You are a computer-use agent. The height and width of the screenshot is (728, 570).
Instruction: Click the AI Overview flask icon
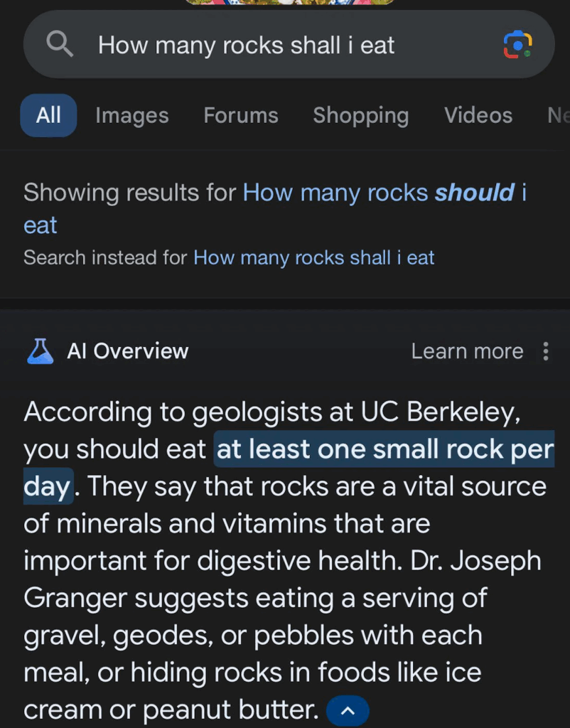(x=41, y=351)
